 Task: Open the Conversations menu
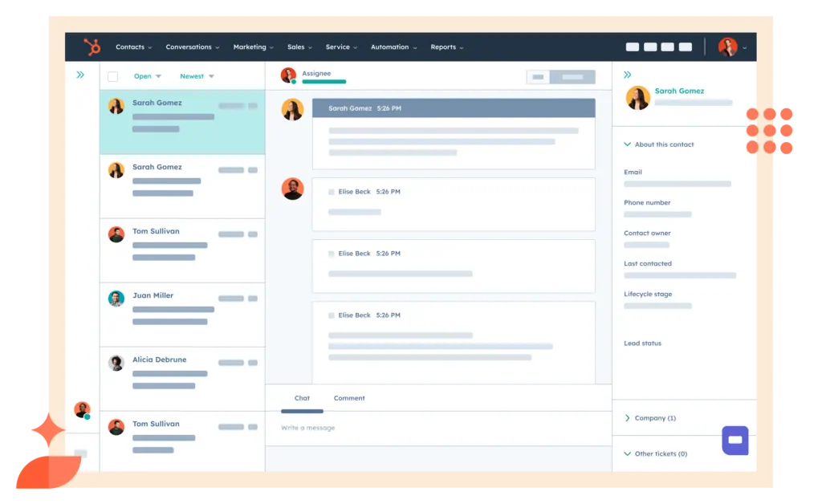click(x=193, y=47)
